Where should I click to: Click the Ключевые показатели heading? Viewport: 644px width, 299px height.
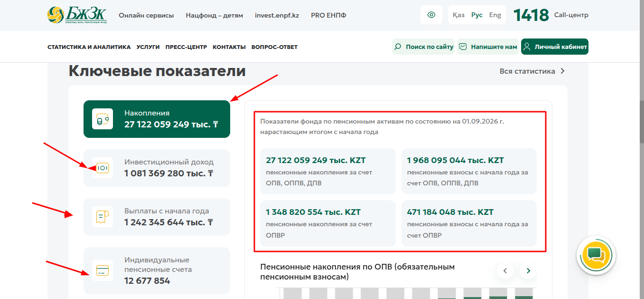point(157,71)
